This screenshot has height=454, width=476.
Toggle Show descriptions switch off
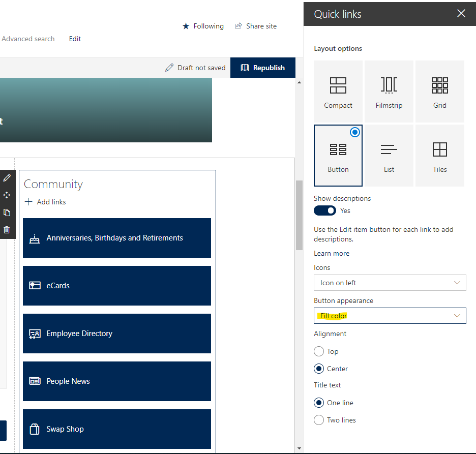pos(325,210)
